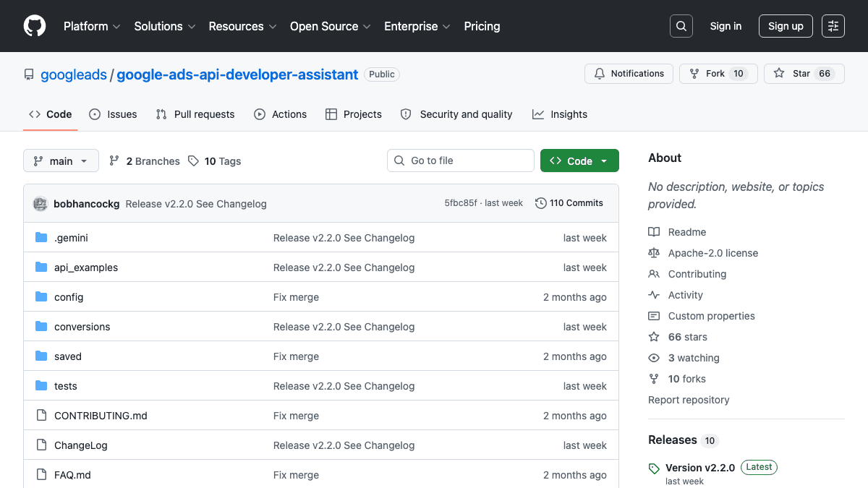868x488 pixels.
Task: Expand the green Code dropdown
Action: pos(579,160)
